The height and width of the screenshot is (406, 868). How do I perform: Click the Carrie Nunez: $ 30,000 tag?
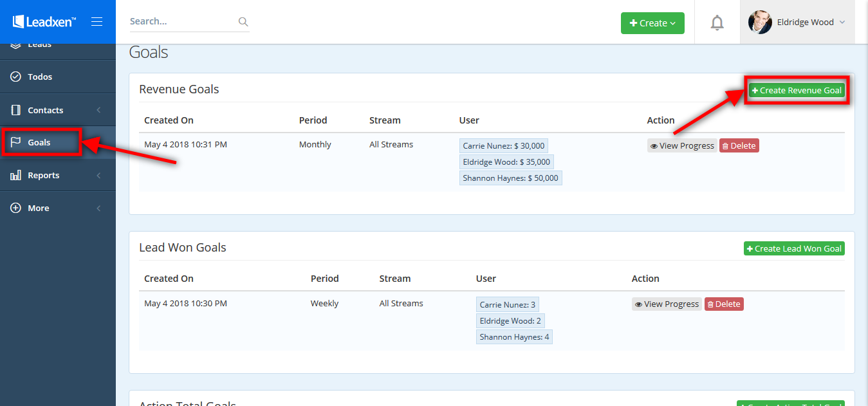(504, 146)
